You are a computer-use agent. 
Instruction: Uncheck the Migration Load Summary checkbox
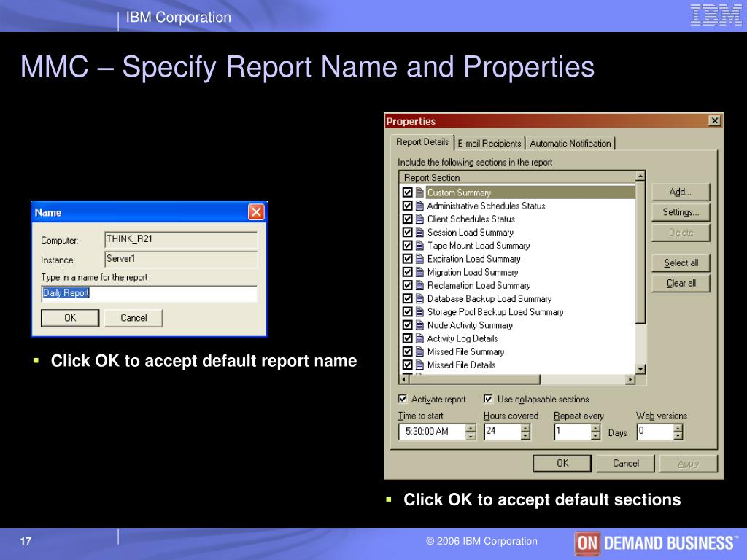click(x=407, y=273)
